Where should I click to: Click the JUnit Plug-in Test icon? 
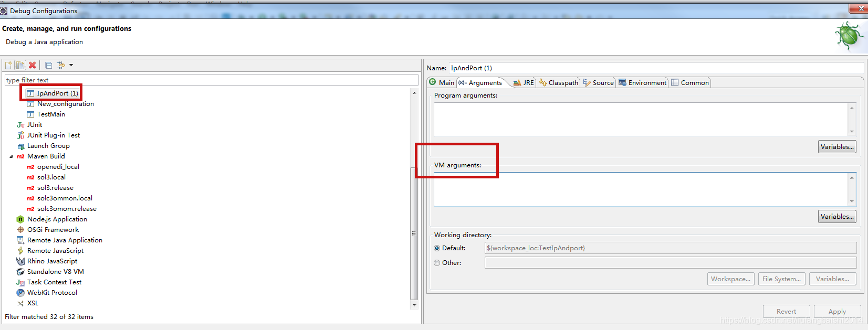[20, 135]
